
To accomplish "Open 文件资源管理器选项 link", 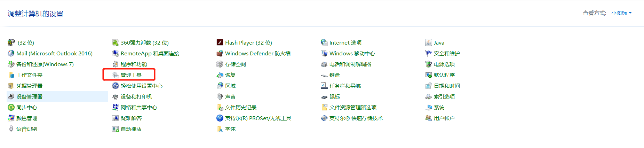I will [x=353, y=108].
